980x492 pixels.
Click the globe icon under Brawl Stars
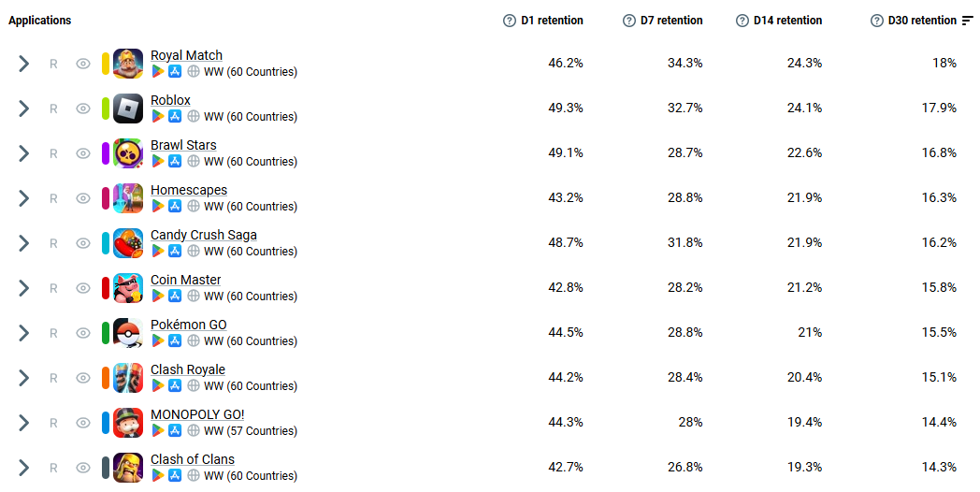click(x=194, y=161)
